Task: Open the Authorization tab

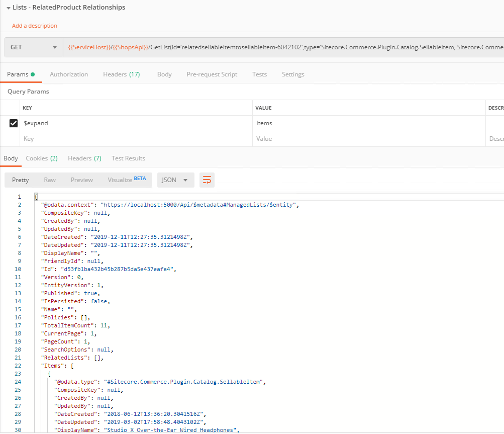Action: coord(69,74)
